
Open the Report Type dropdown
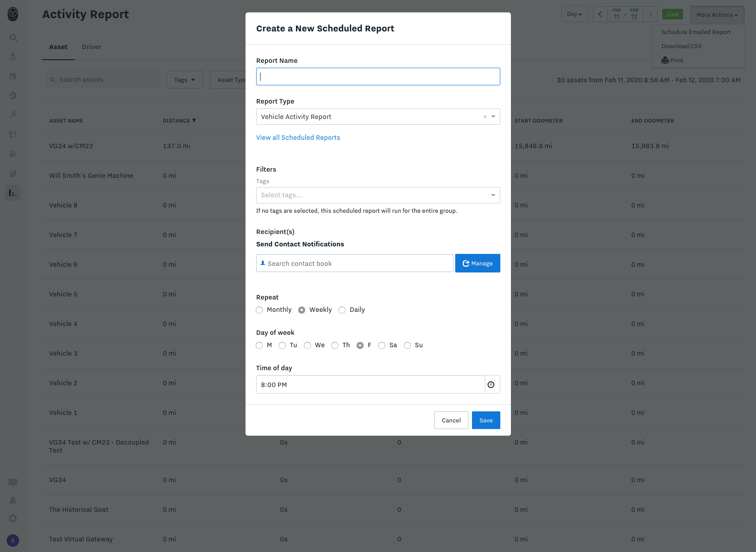[x=492, y=116]
